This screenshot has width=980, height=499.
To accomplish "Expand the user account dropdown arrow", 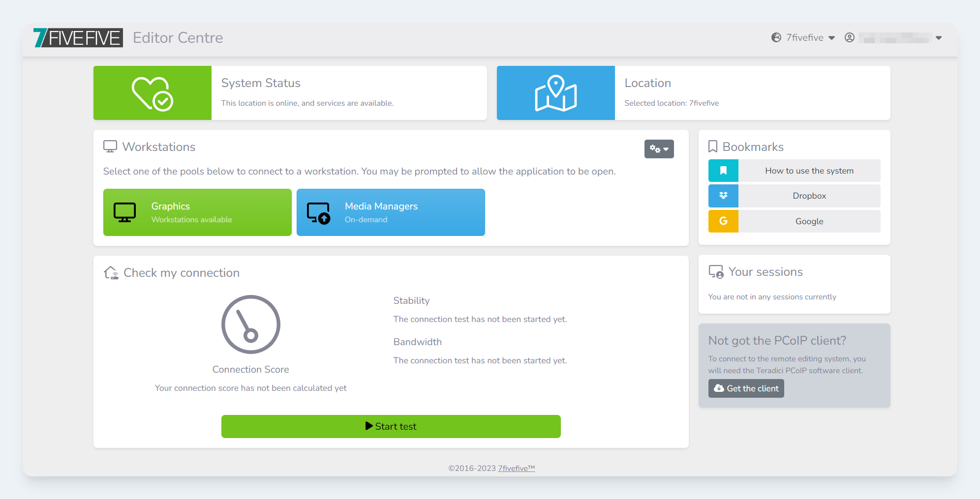I will (x=939, y=38).
